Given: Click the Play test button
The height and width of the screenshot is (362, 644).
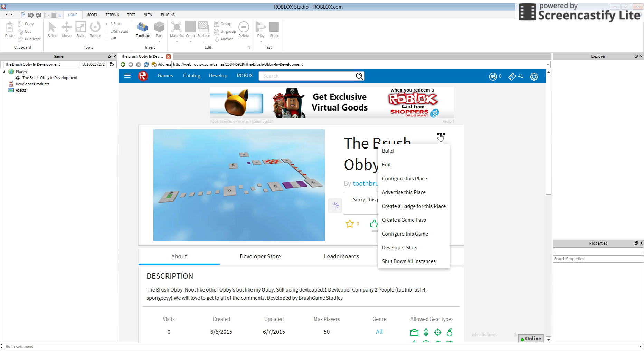Looking at the screenshot, I should [x=261, y=30].
